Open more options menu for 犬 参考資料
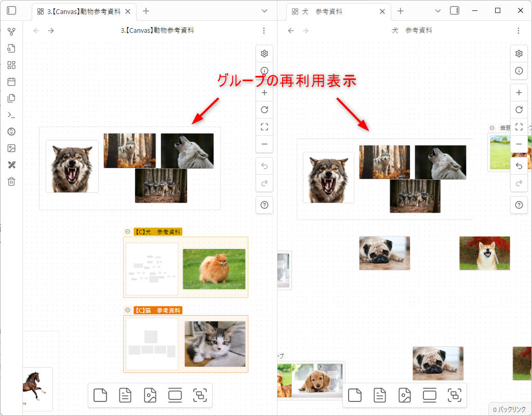This screenshot has width=532, height=416. 518,31
